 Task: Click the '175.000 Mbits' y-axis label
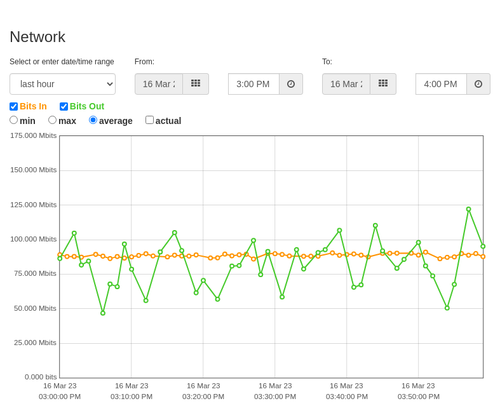pos(33,135)
